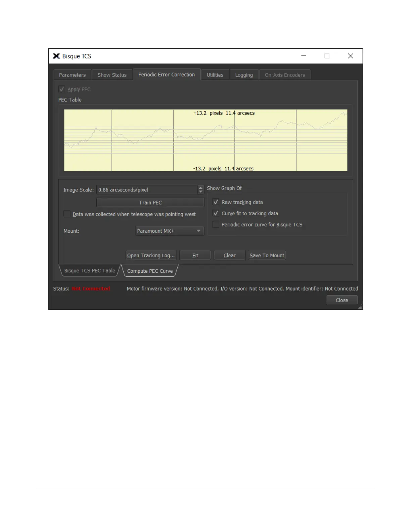Switch to the Parameters tab
Image resolution: width=411 pixels, height=532 pixels.
(72, 75)
